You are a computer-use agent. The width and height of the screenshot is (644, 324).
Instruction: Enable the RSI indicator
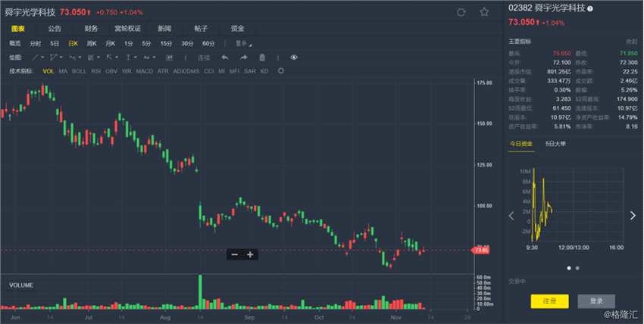pos(95,71)
